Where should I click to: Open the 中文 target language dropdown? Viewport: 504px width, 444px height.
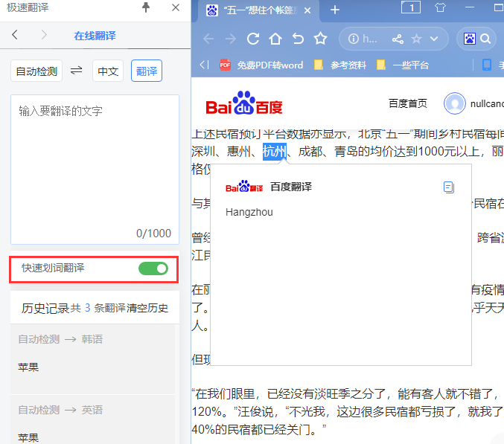108,71
